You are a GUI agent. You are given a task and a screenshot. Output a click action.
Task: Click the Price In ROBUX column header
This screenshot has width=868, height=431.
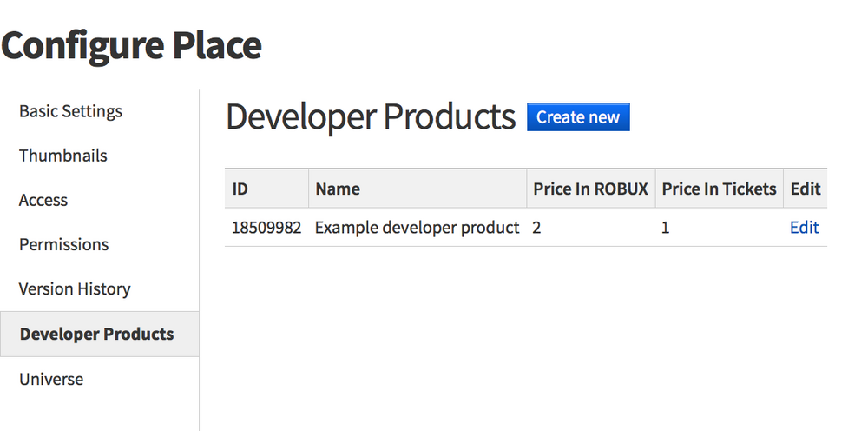590,189
